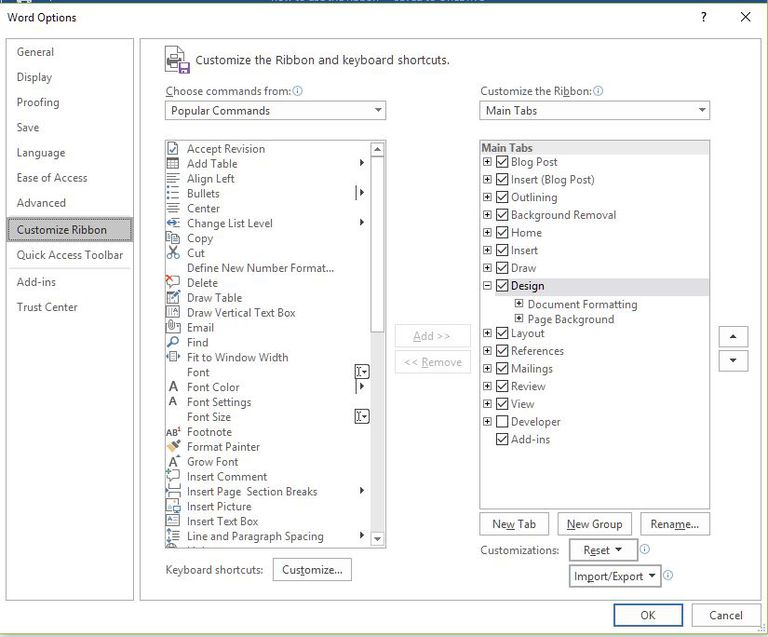768x637 pixels.
Task: Click the Insert Text Box icon
Action: click(173, 520)
